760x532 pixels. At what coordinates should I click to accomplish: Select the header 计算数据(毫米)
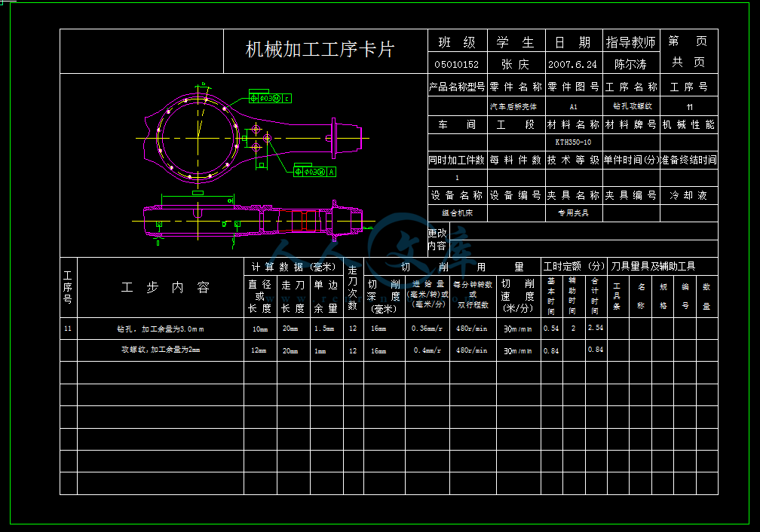click(294, 267)
